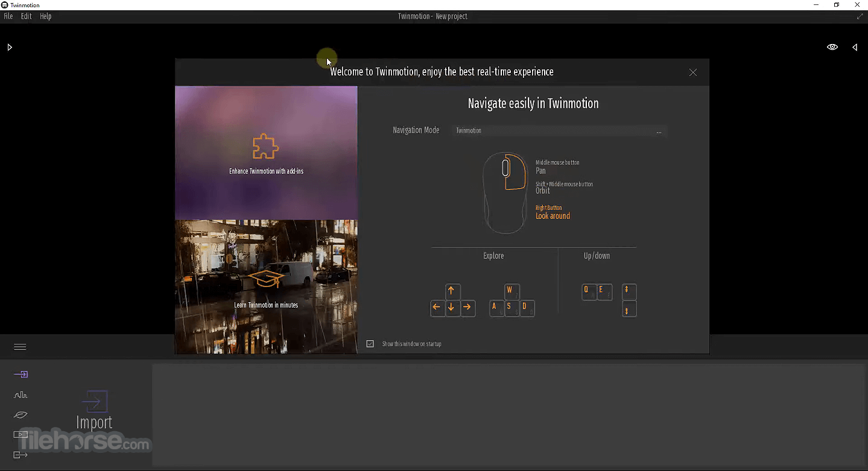This screenshot has height=471, width=868.
Task: Open the Navigation Mode dropdown
Action: (x=559, y=130)
